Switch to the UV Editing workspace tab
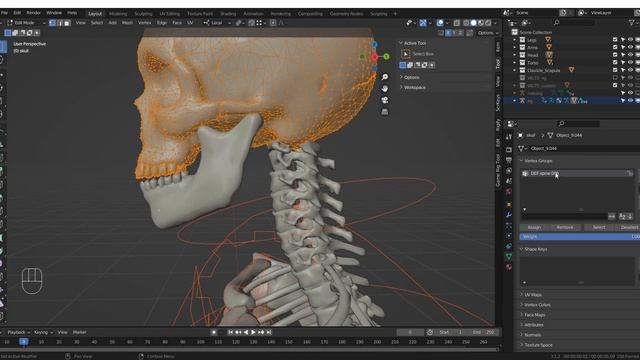The image size is (640, 360). (x=169, y=14)
